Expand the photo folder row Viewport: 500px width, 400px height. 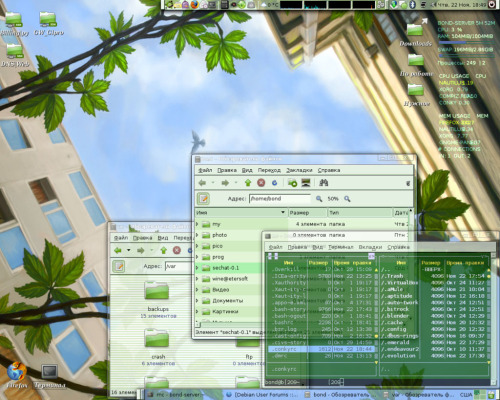[x=198, y=235]
